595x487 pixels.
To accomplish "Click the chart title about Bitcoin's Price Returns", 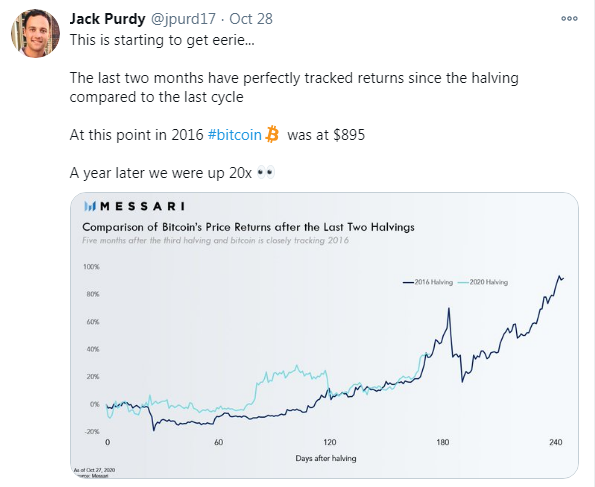I will 248,227.
